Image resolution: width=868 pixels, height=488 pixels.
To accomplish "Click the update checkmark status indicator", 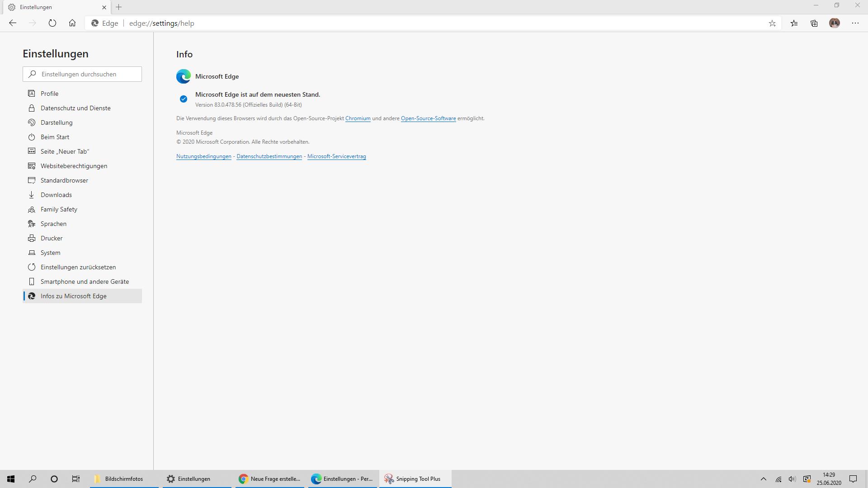I will click(x=184, y=99).
